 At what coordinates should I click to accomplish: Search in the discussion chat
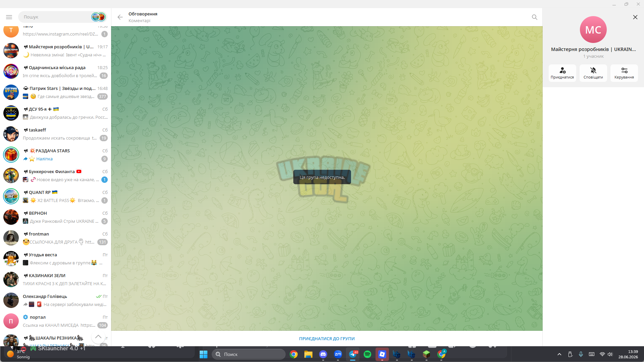[x=535, y=17]
